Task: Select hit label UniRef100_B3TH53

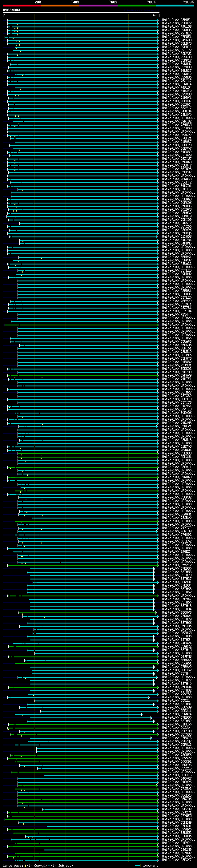Action: pos(177,572)
